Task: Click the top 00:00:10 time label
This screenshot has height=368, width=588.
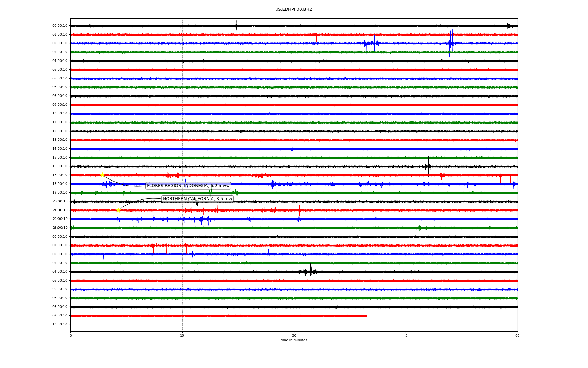Action: pos(60,26)
